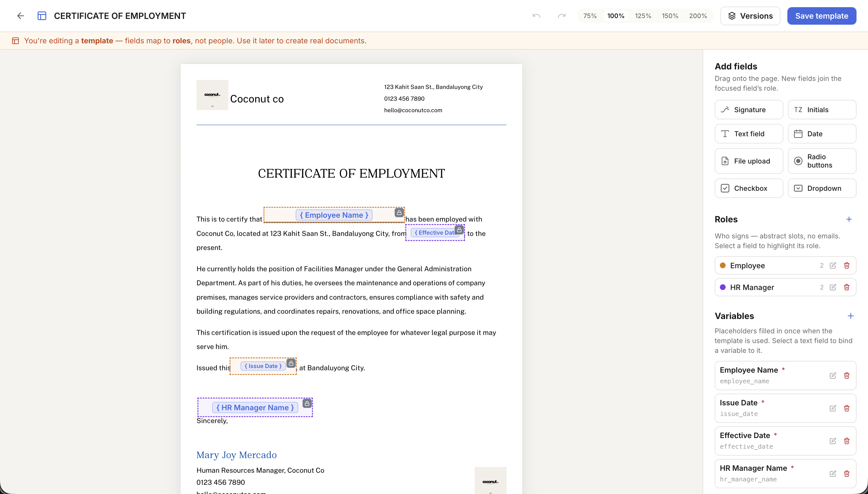
Task: Set zoom to 100%
Action: (616, 16)
